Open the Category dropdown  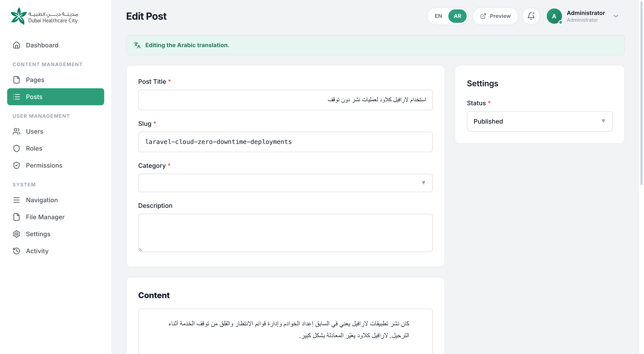point(286,183)
